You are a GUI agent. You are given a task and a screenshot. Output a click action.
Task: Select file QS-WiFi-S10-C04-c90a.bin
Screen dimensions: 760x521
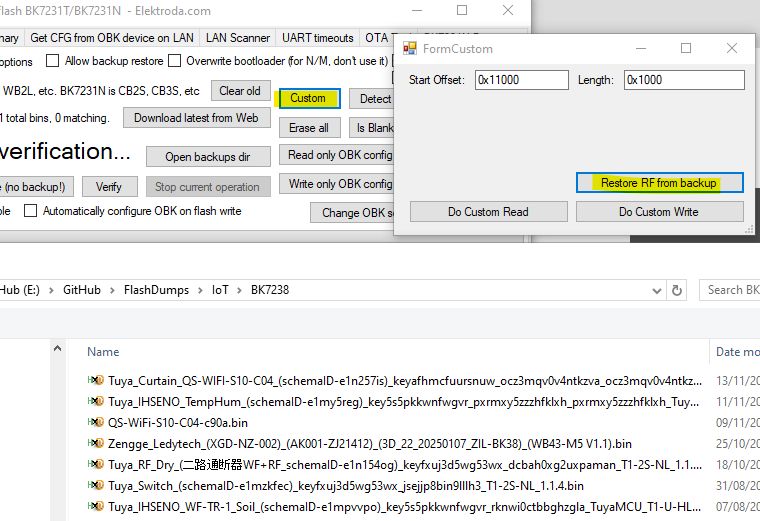coord(177,423)
